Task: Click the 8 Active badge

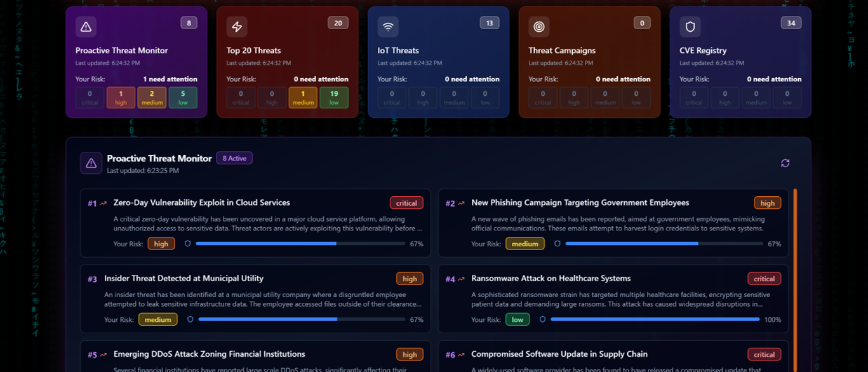Action: (234, 159)
